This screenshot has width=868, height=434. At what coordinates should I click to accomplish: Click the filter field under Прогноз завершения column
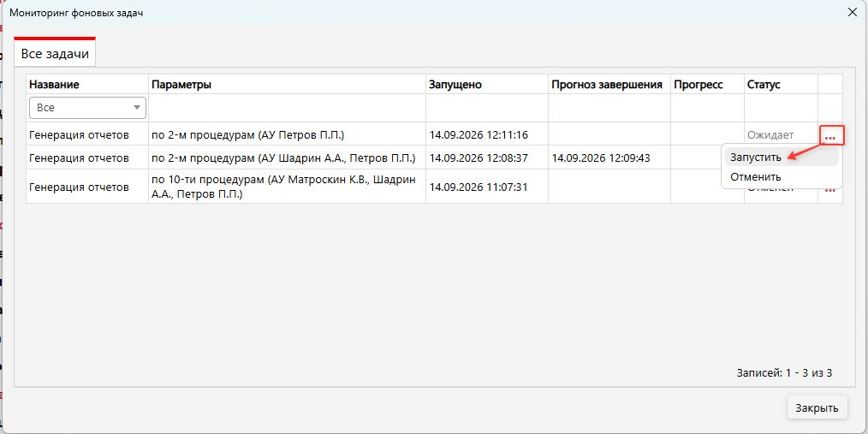609,108
